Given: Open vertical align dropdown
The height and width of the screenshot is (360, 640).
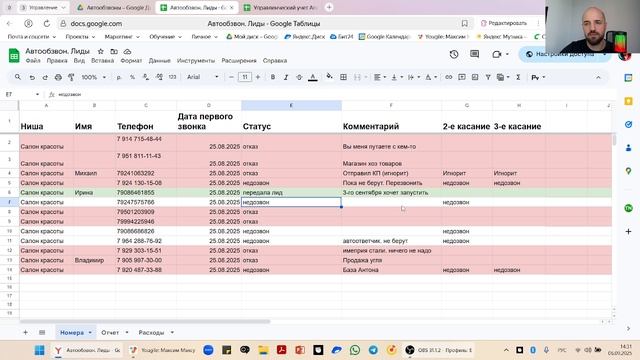Looking at the screenshot, I should pos(397,77).
